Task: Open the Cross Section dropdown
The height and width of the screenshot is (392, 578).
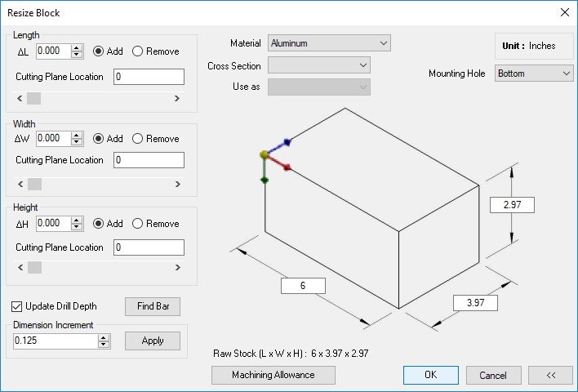Action: (319, 65)
